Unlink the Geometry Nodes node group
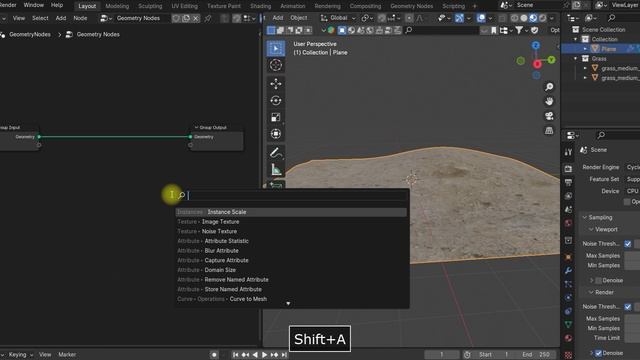640x360 pixels. tap(196, 18)
